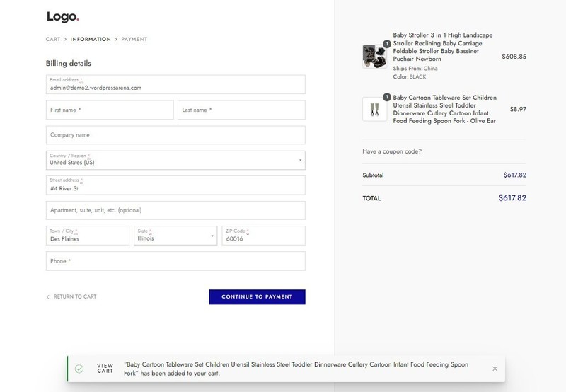Click the green checkmark icon in the notification

click(79, 369)
